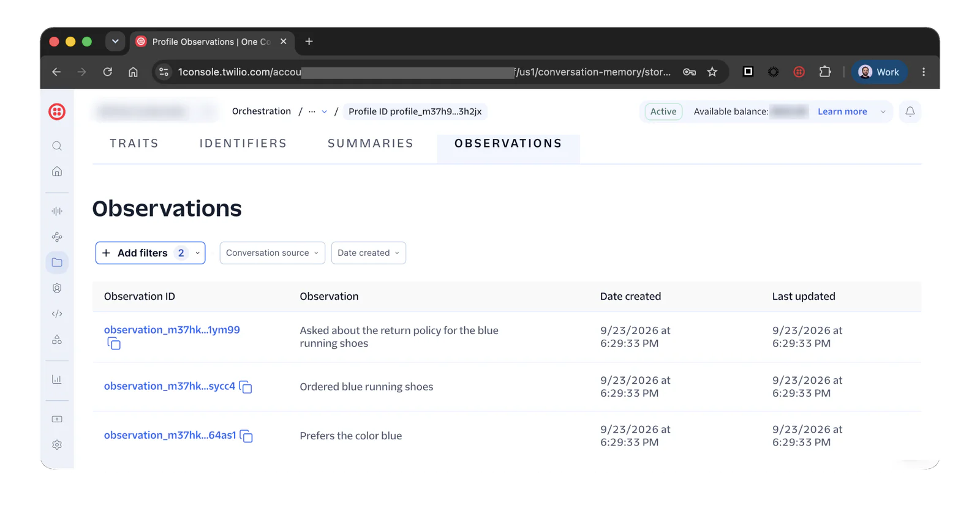The width and height of the screenshot is (980, 522).
Task: Click the shield icon in the sidebar
Action: pos(57,288)
